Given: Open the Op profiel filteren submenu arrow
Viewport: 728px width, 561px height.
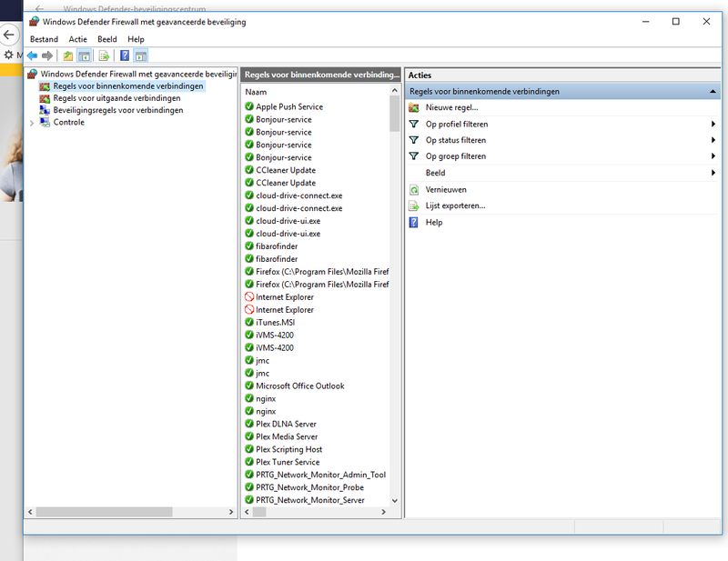Looking at the screenshot, I should [x=713, y=124].
